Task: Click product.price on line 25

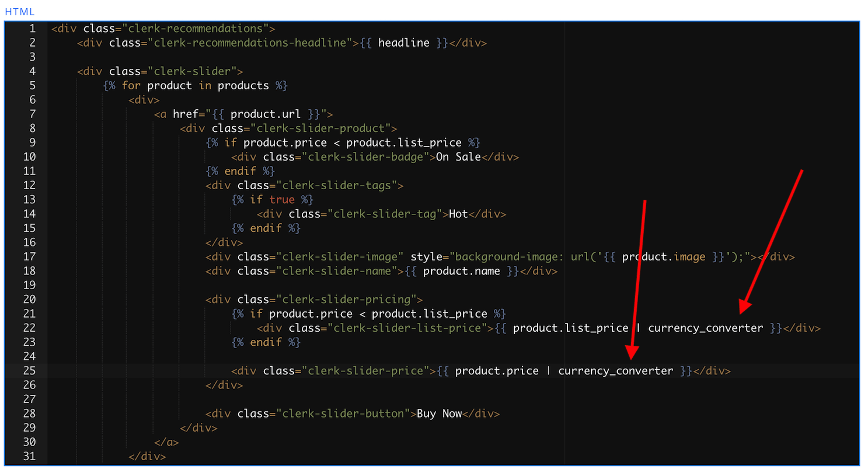Action: [497, 371]
